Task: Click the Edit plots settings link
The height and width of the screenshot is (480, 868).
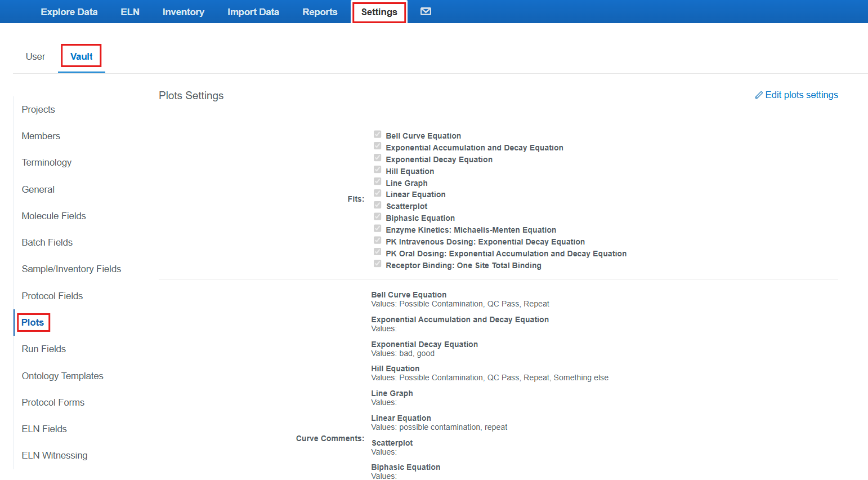Action: [802, 95]
